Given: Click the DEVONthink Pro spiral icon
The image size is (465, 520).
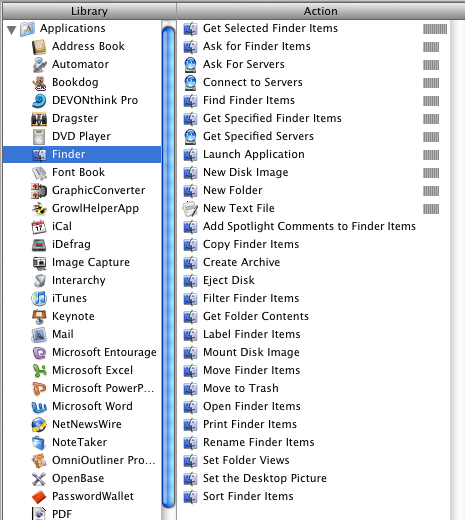Looking at the screenshot, I should click(39, 101).
